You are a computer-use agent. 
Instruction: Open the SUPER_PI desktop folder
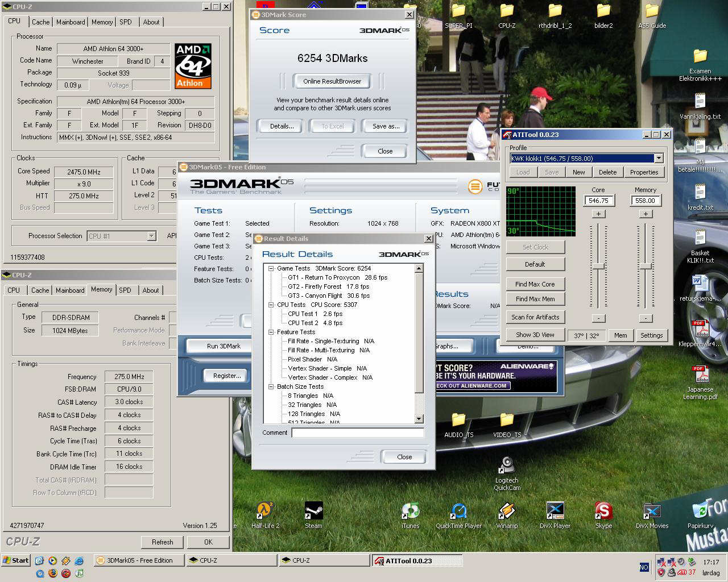458,16
